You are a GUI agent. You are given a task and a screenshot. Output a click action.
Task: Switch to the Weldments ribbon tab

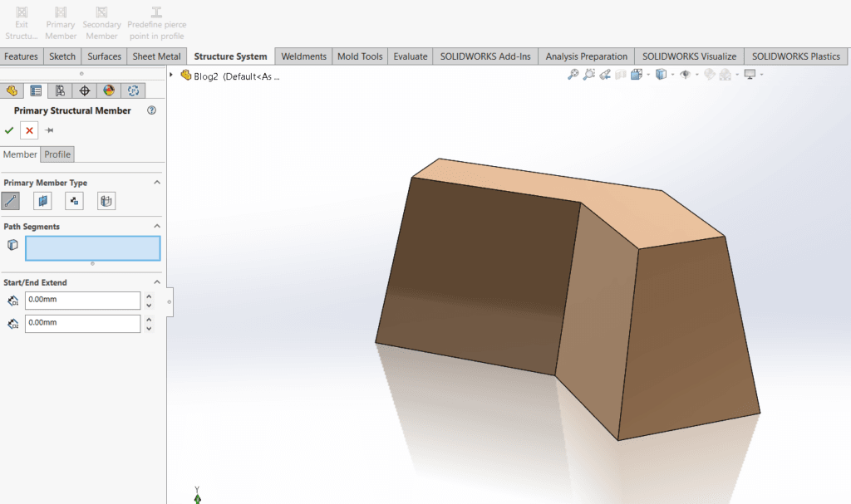point(303,56)
